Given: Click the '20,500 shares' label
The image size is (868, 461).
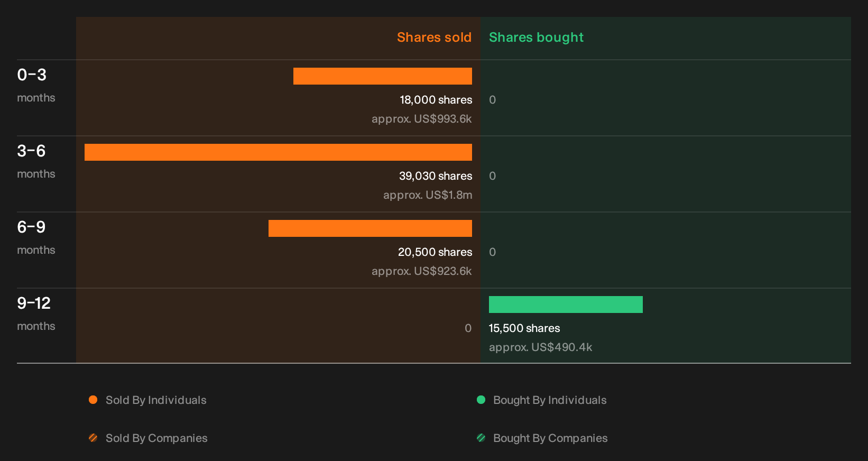Looking at the screenshot, I should tap(435, 252).
